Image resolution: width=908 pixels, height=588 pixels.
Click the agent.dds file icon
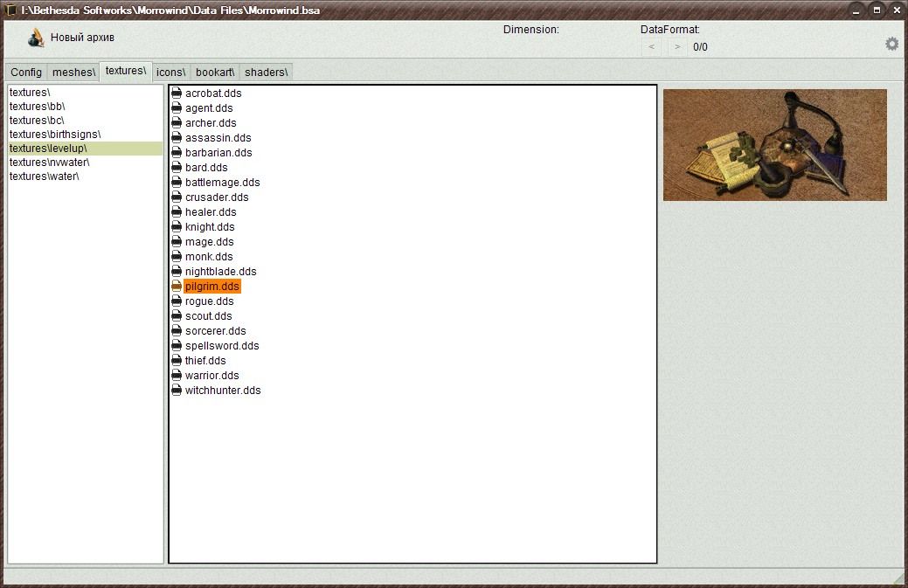[x=177, y=108]
